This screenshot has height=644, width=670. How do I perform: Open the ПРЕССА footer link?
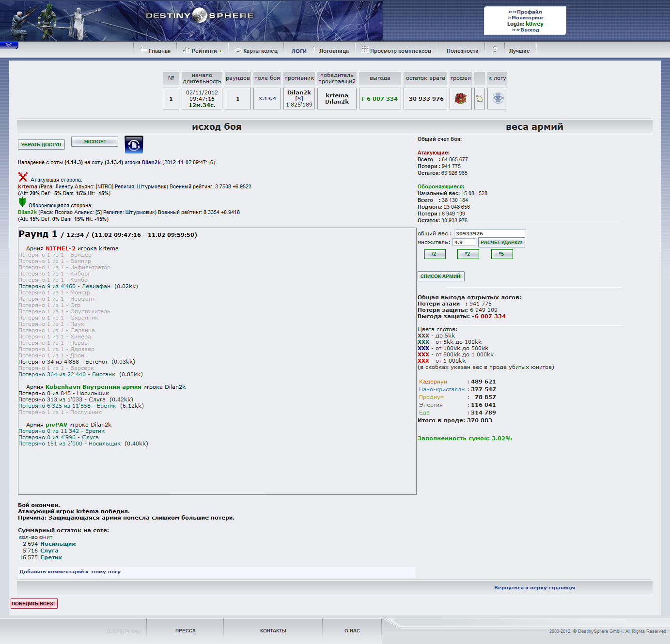coord(186,630)
